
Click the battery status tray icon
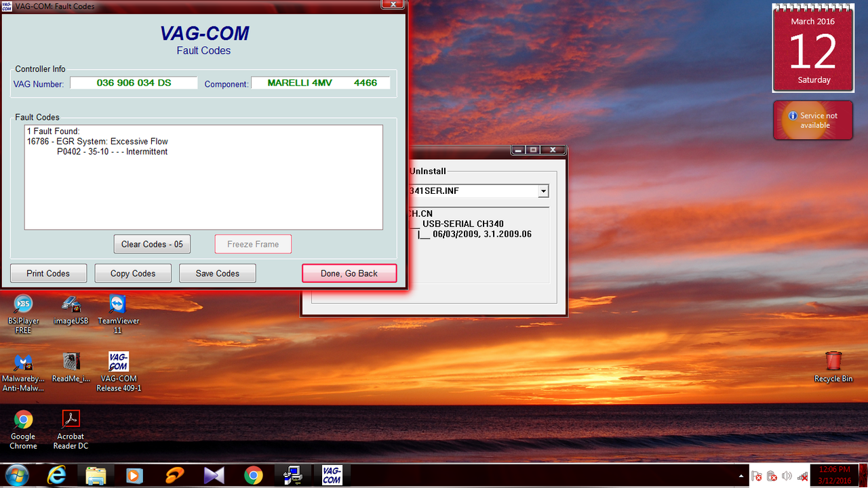pos(772,476)
